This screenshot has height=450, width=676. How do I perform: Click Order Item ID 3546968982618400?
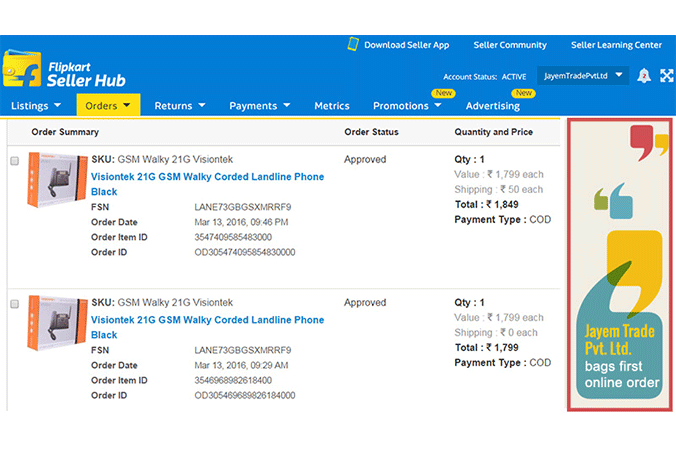pyautogui.click(x=233, y=380)
